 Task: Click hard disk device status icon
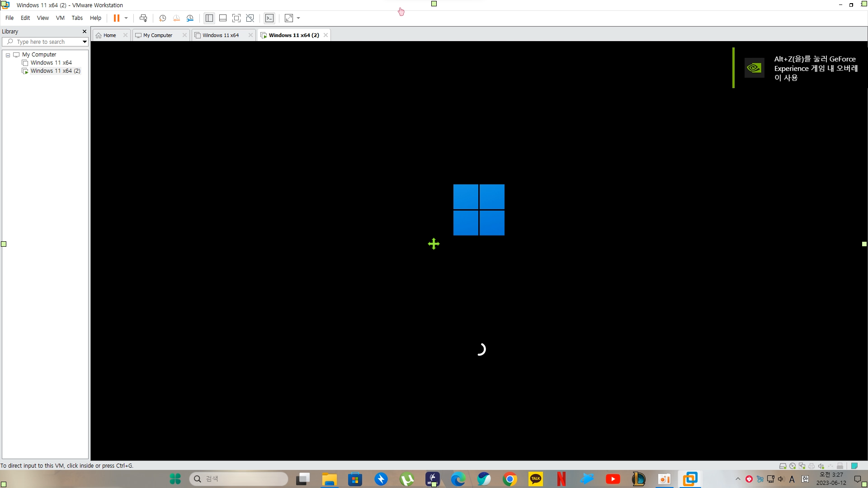783,466
